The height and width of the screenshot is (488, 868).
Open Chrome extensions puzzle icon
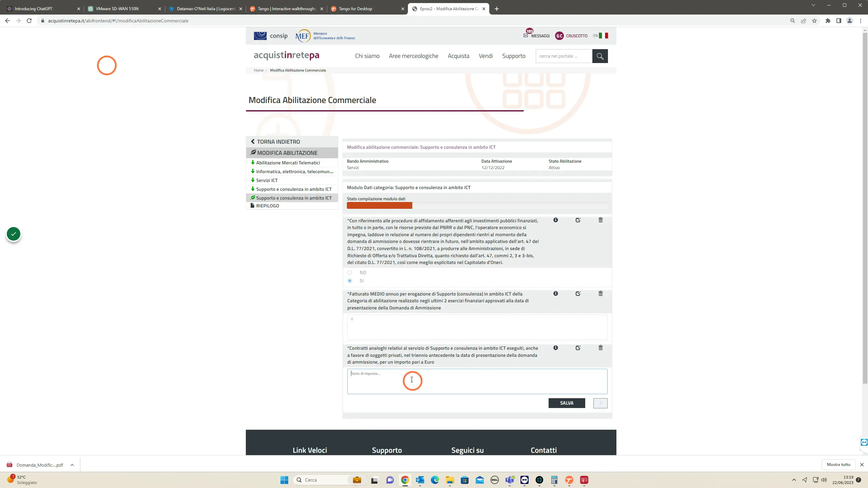pyautogui.click(x=828, y=21)
